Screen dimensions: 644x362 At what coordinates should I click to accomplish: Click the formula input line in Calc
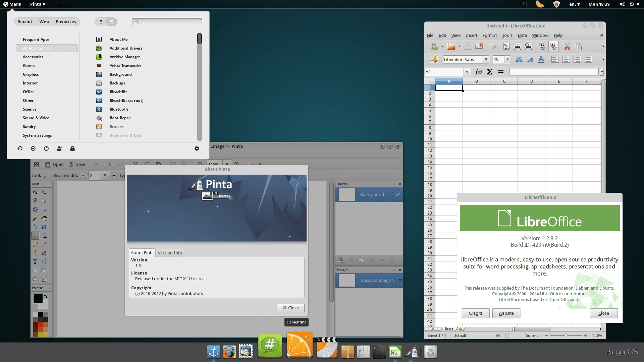click(554, 72)
